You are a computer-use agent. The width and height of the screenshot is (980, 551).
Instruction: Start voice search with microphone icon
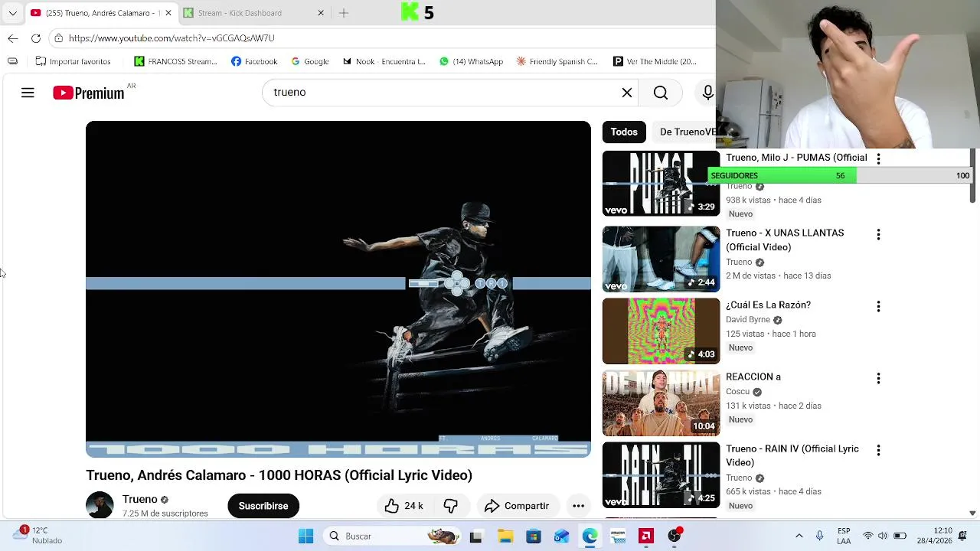(x=708, y=93)
